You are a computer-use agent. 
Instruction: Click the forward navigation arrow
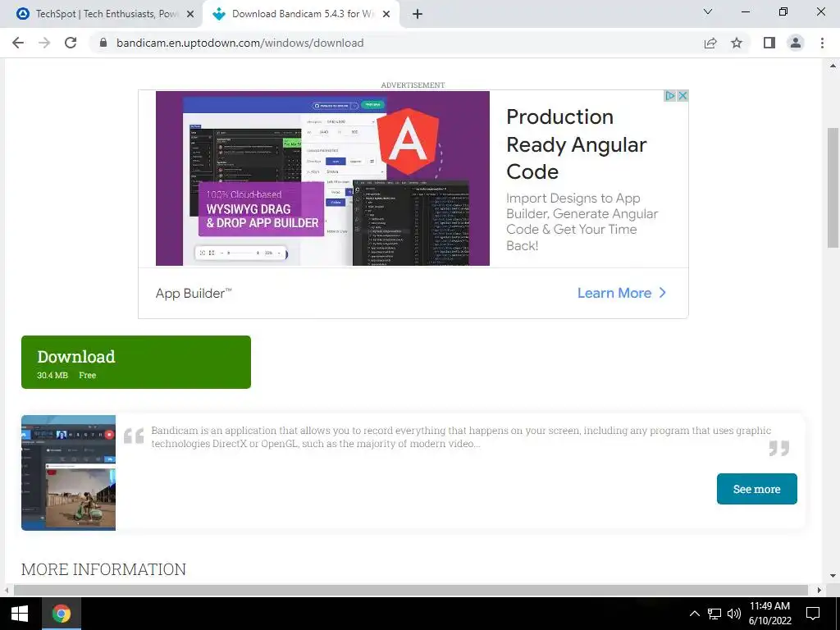pos(44,43)
